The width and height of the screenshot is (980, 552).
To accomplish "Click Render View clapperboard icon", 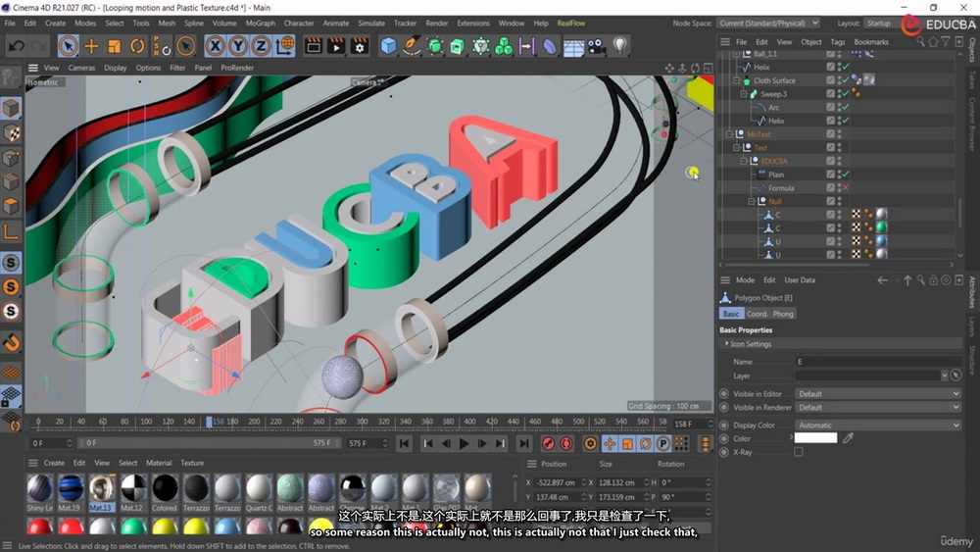I will click(x=314, y=46).
